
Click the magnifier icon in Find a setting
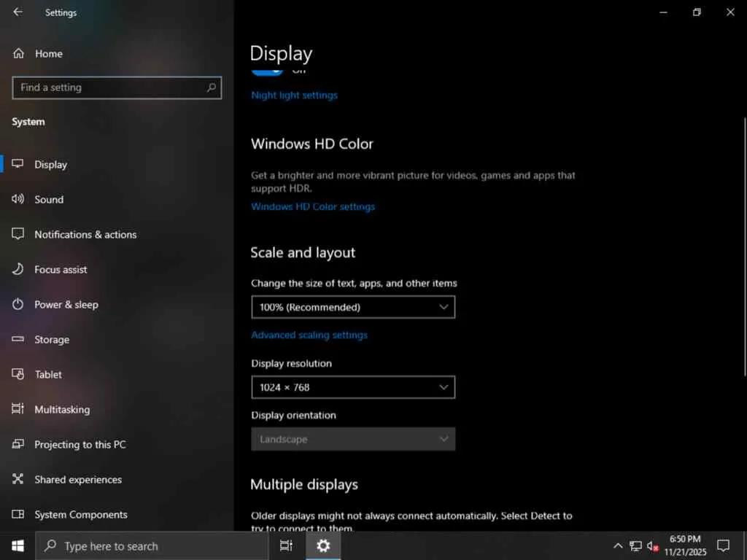[x=211, y=87]
